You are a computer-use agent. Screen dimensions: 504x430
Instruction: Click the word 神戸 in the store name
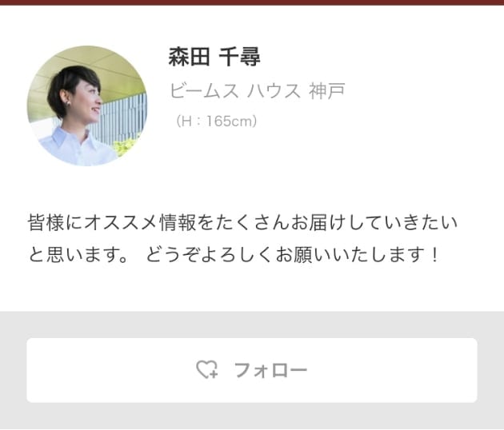point(327,90)
